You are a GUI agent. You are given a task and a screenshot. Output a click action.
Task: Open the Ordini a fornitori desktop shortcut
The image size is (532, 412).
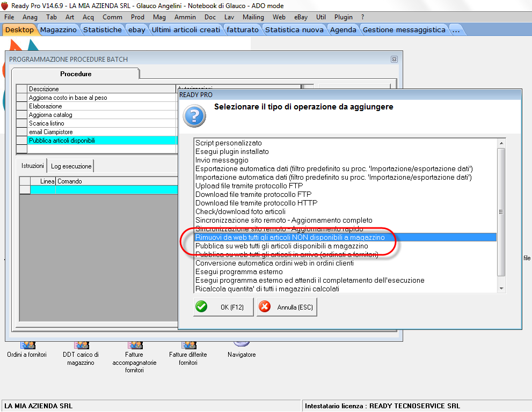click(27, 350)
